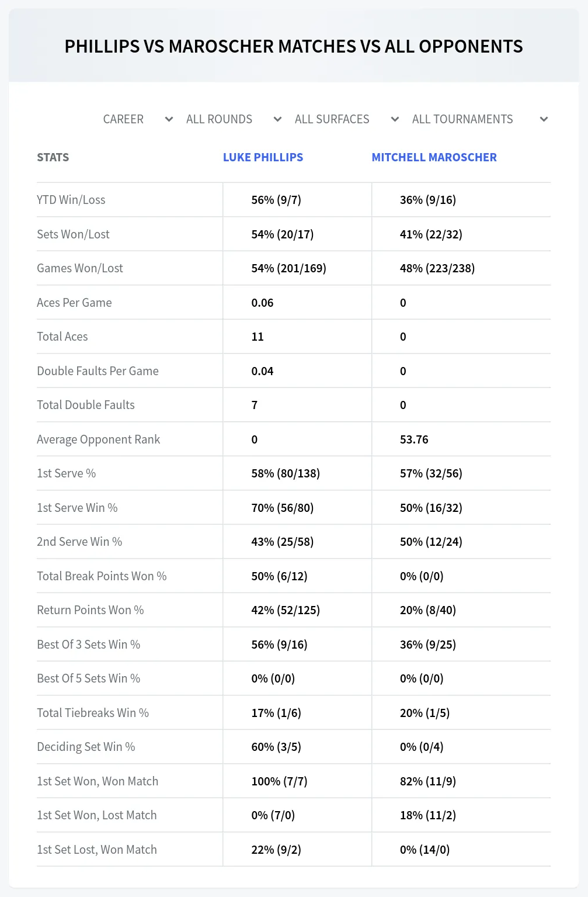Open the ALL SURFACES dropdown
The width and height of the screenshot is (588, 897).
pyautogui.click(x=346, y=119)
